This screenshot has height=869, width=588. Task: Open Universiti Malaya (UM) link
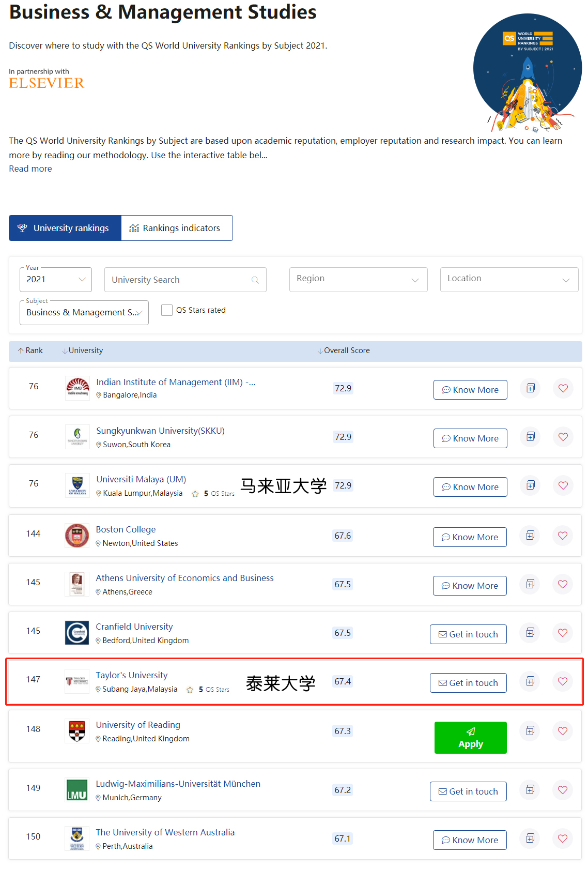(x=141, y=479)
